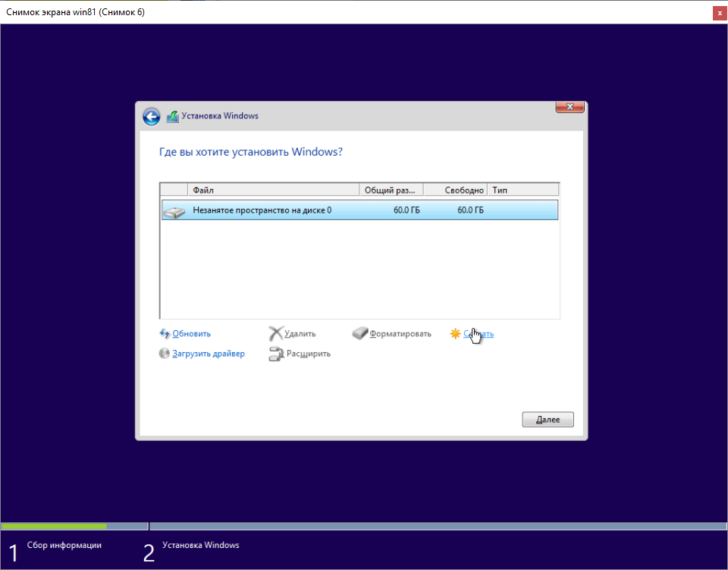Screen dimensions: 728x570
Task: Click the disk drive icon in partition row
Action: click(x=174, y=211)
